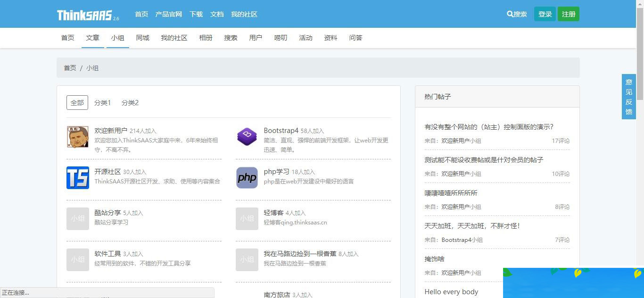Image resolution: width=644 pixels, height=298 pixels.
Task: Click the 软件工具 placeholder group icon
Action: click(x=77, y=260)
